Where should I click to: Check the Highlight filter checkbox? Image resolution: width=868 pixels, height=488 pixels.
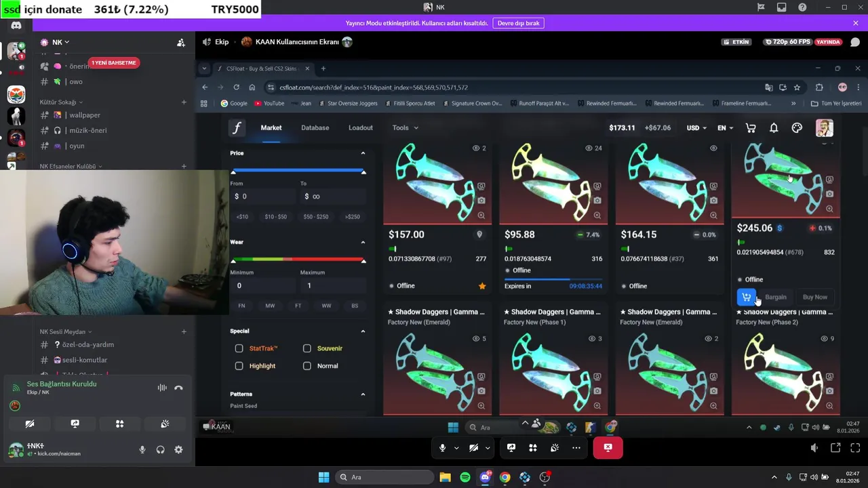239,366
